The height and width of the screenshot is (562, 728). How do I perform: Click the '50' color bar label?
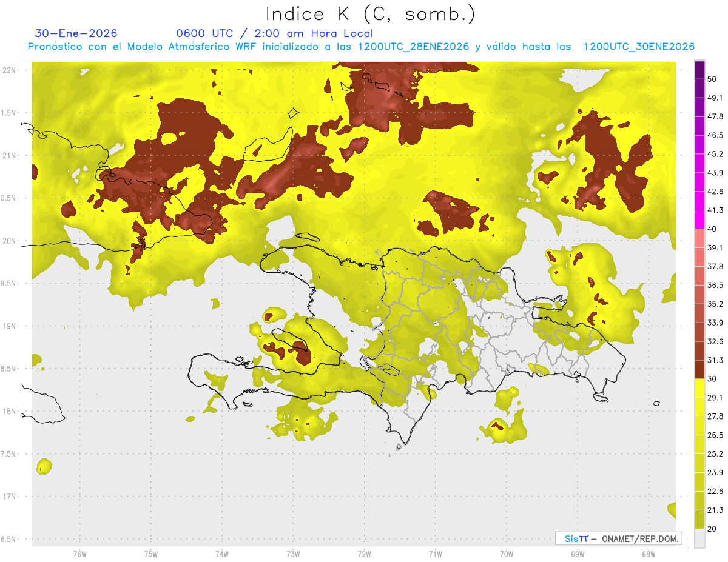pos(712,79)
